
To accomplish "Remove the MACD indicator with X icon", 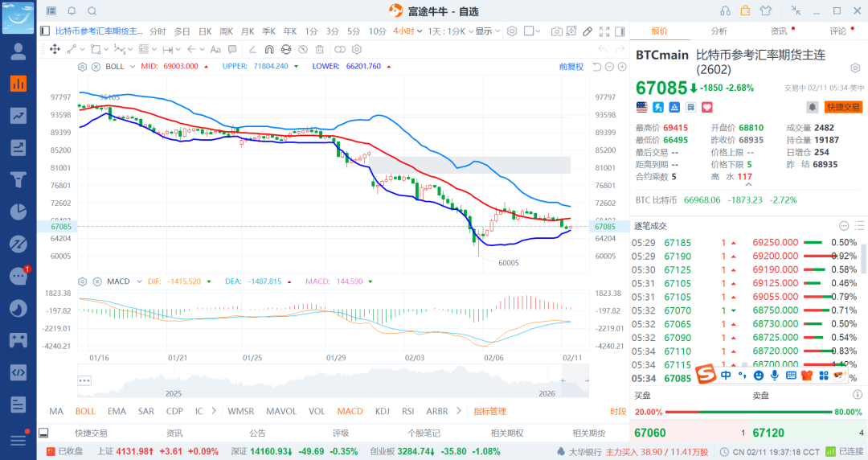I will pyautogui.click(x=96, y=281).
